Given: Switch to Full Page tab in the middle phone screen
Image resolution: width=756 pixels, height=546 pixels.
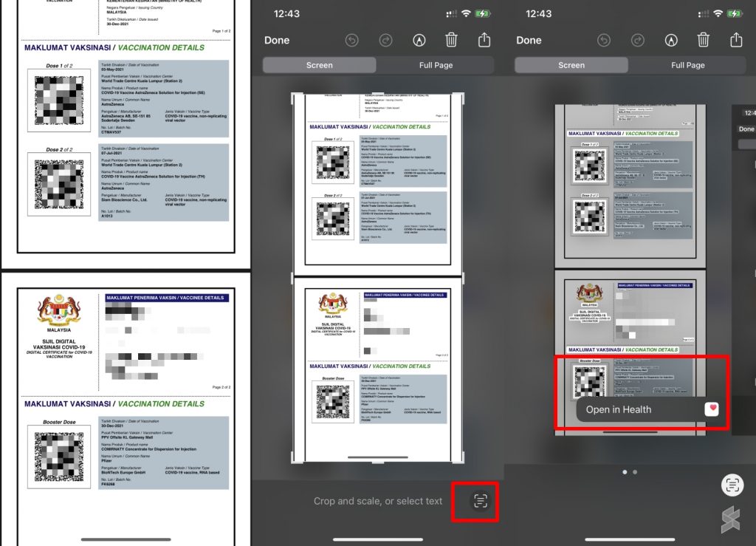Looking at the screenshot, I should tap(436, 65).
